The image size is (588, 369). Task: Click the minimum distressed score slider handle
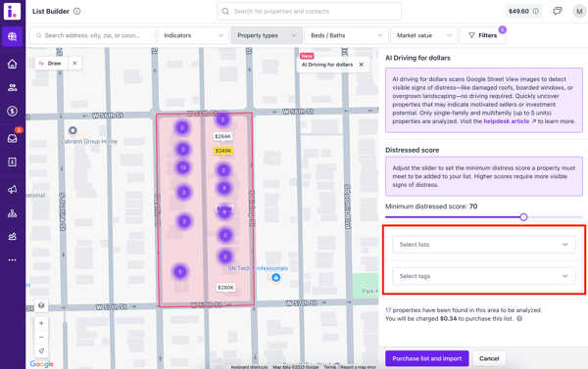click(x=523, y=217)
